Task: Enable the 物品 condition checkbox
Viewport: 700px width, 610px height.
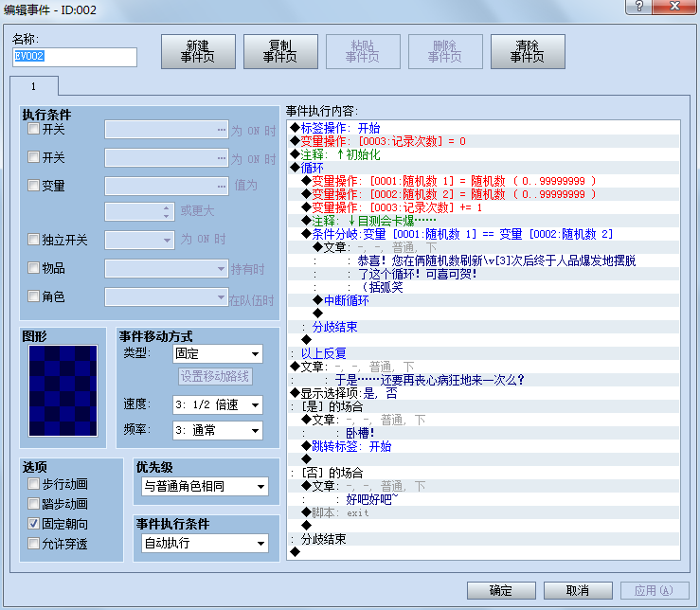Action: tap(33, 268)
